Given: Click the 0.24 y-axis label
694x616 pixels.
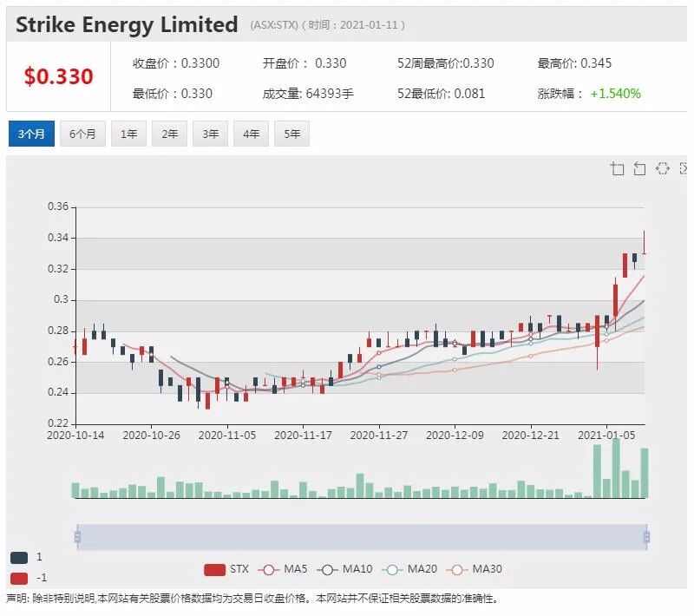Looking at the screenshot, I should [x=58, y=392].
